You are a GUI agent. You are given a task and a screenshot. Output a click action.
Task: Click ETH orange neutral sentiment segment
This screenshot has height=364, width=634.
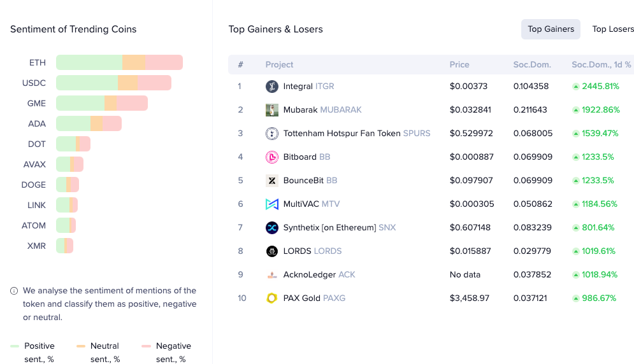pyautogui.click(x=134, y=62)
